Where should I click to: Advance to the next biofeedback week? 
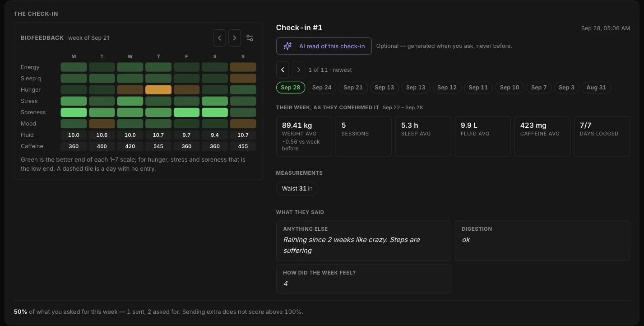[235, 38]
